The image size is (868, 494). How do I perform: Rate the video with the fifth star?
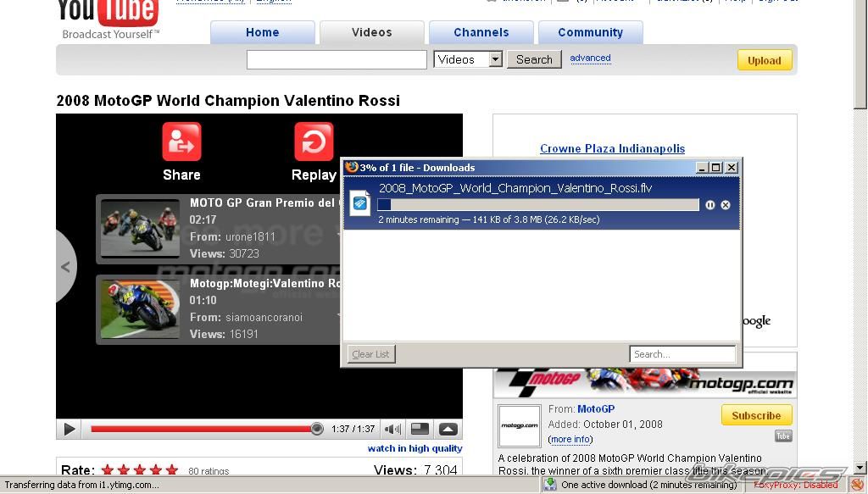(172, 470)
